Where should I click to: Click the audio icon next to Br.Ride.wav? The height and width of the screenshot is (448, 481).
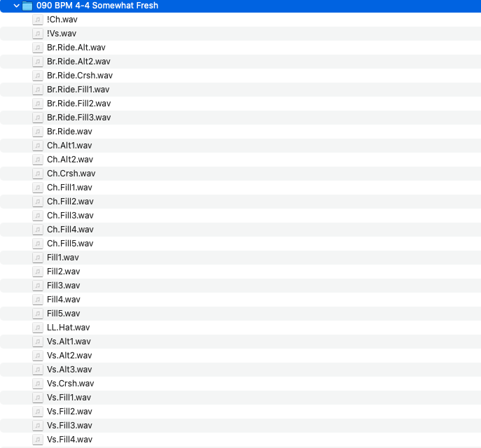(38, 132)
